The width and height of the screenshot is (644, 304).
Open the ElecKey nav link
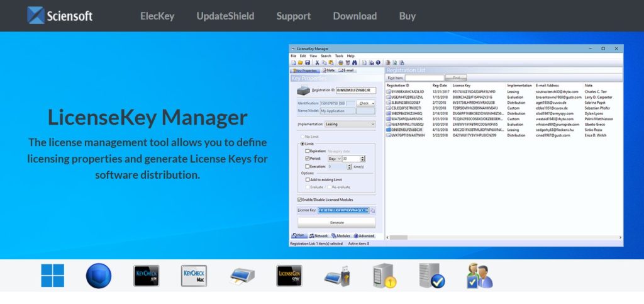pyautogui.click(x=157, y=16)
